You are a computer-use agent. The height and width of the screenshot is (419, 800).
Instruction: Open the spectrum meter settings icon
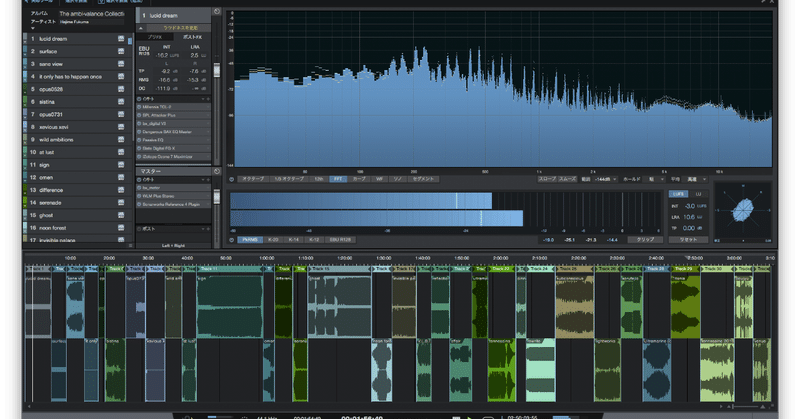tap(232, 180)
